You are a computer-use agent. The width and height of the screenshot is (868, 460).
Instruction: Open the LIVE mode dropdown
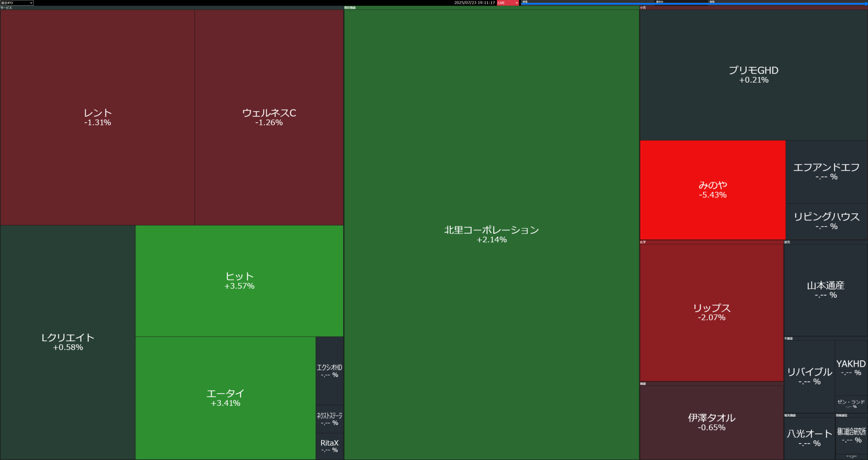pos(508,3)
